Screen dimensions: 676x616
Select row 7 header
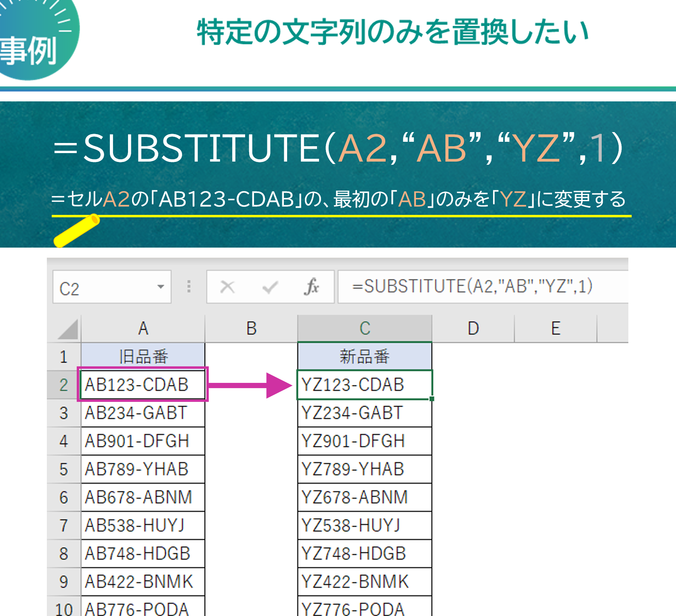[64, 526]
